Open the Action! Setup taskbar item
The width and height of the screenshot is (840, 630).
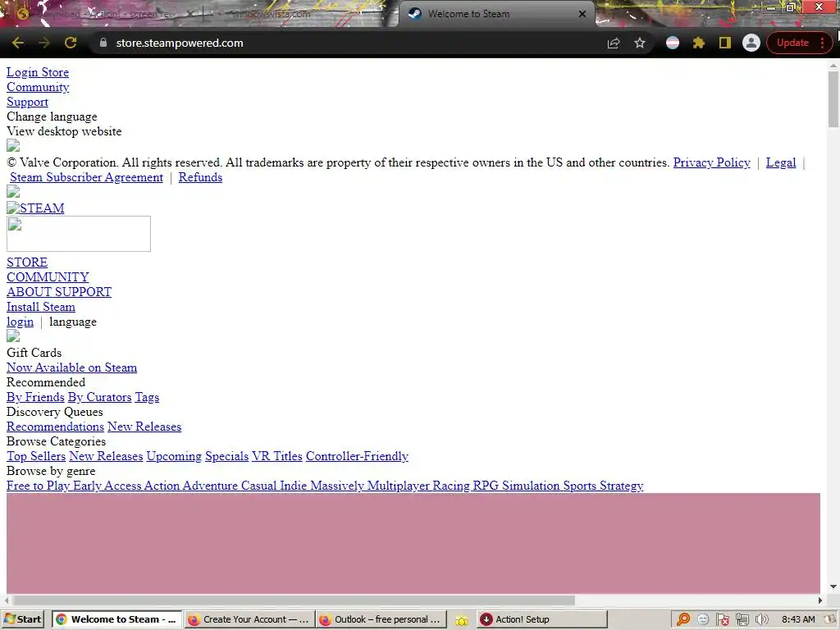tap(541, 619)
